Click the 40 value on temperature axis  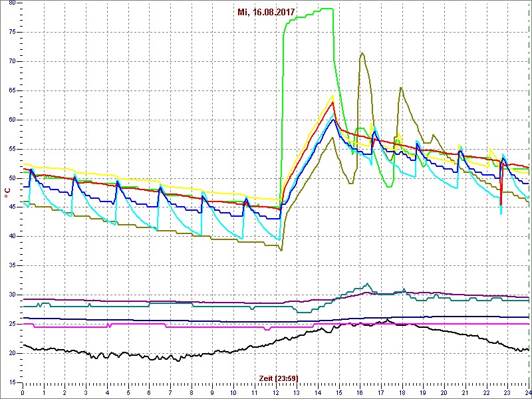click(x=11, y=237)
